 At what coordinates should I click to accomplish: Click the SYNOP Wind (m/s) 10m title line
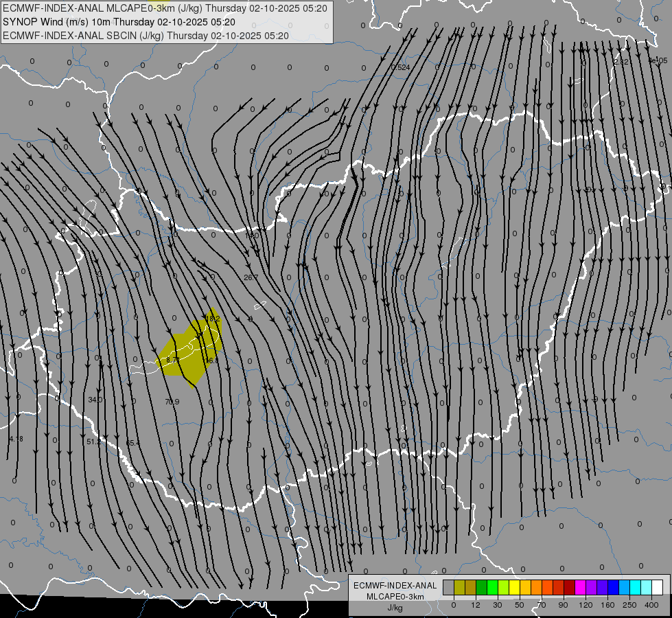(x=119, y=22)
